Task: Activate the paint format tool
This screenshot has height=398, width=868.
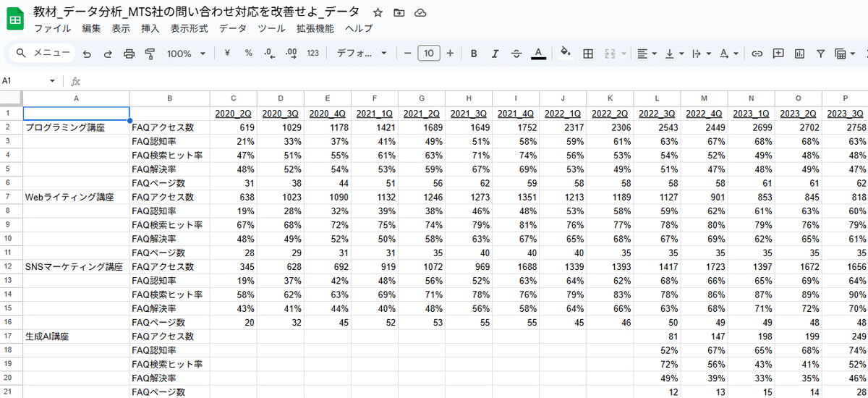Action: (150, 54)
